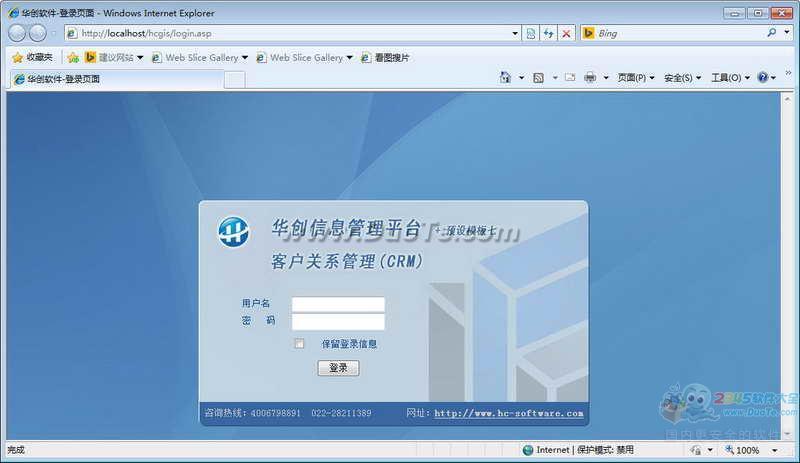Click the Print icon

(590, 78)
